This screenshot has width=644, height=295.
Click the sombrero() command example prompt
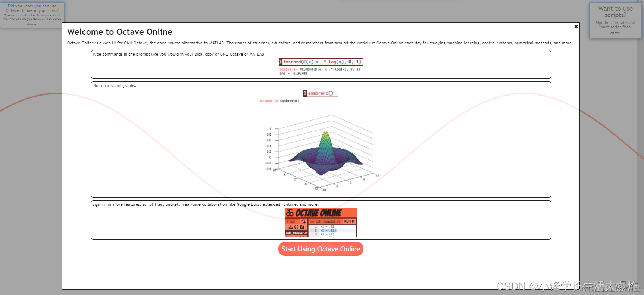[x=321, y=93]
